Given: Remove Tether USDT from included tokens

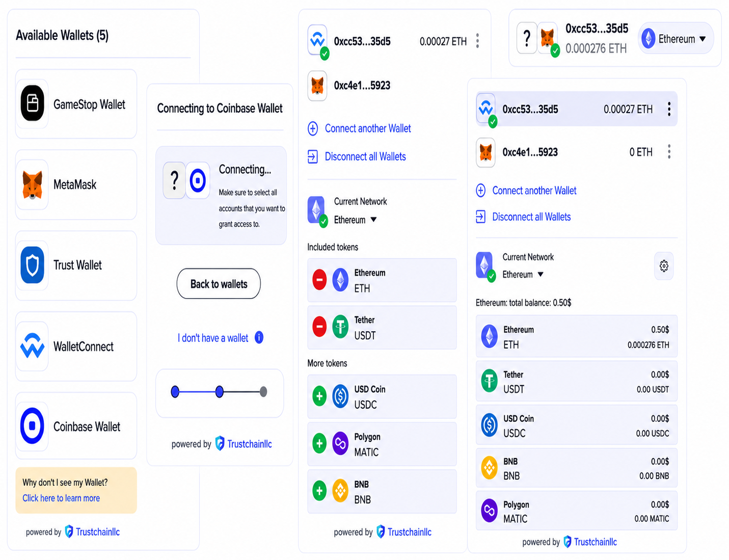Looking at the screenshot, I should click(x=319, y=327).
